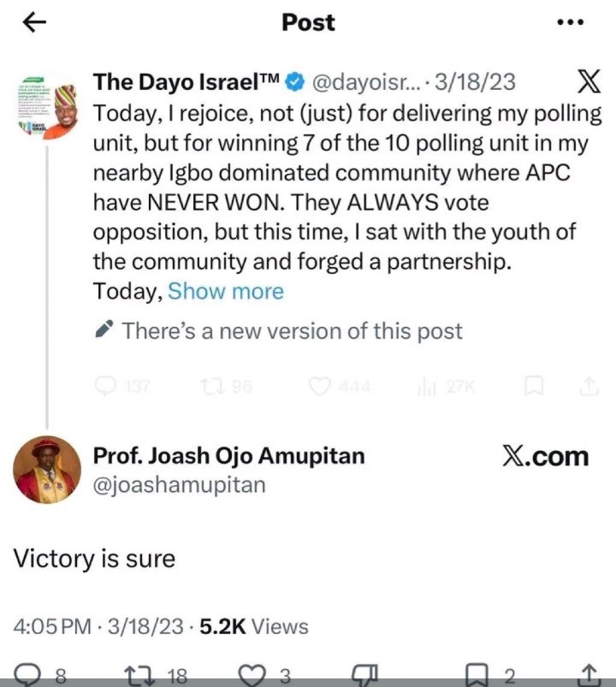616x687 pixels.
Task: Click the blue verified badge
Action: (293, 82)
